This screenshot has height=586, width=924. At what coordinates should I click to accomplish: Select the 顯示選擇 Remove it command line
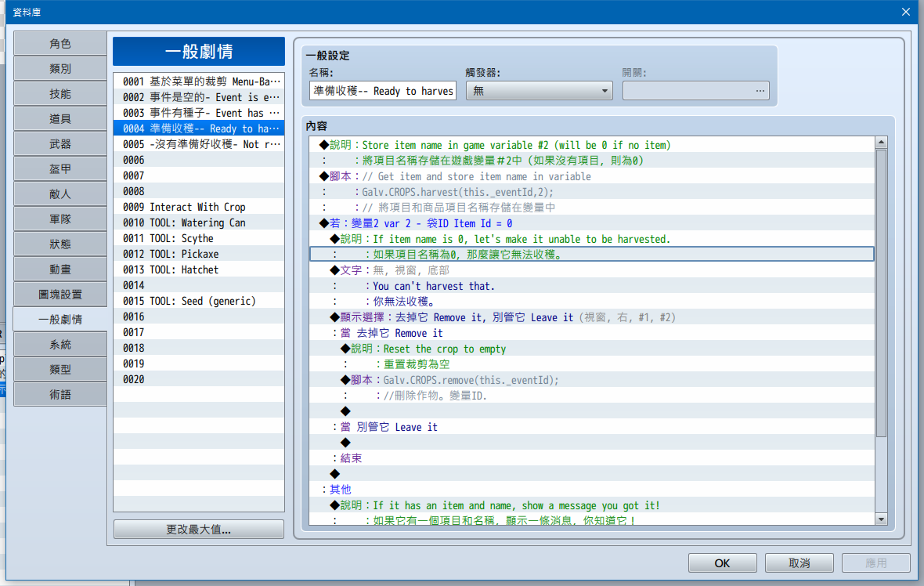pyautogui.click(x=592, y=317)
